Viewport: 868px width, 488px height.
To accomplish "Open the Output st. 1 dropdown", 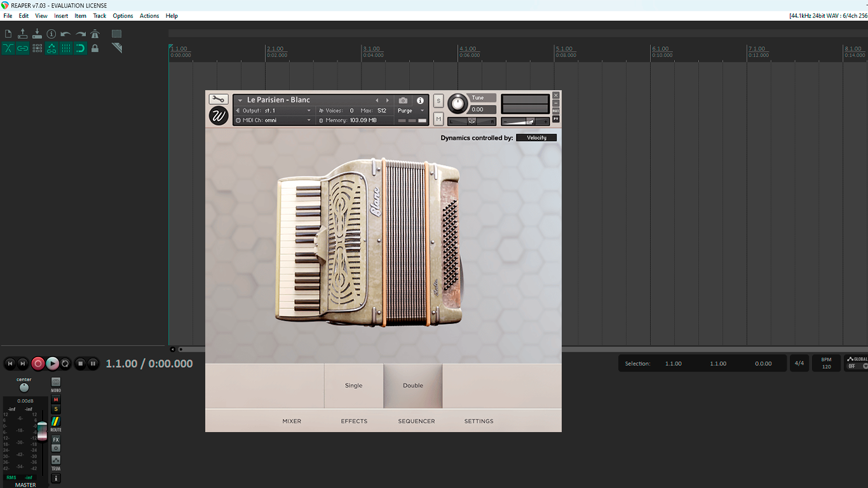I will click(x=274, y=111).
